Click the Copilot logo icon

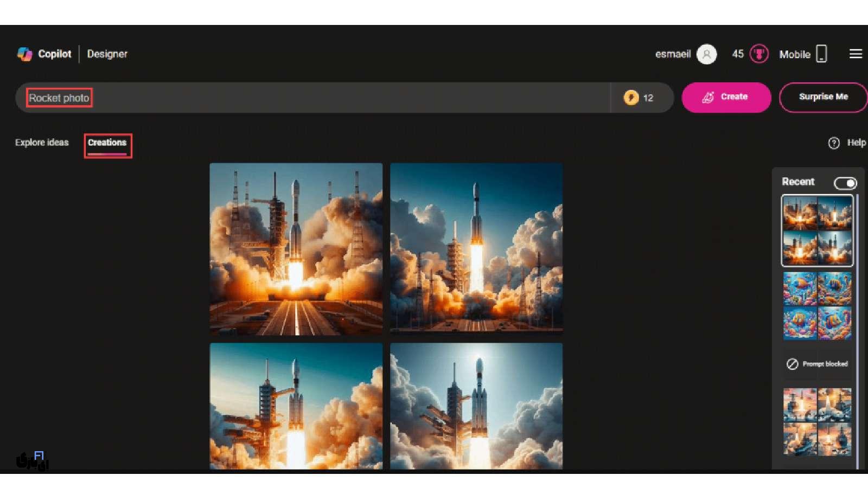(x=24, y=54)
